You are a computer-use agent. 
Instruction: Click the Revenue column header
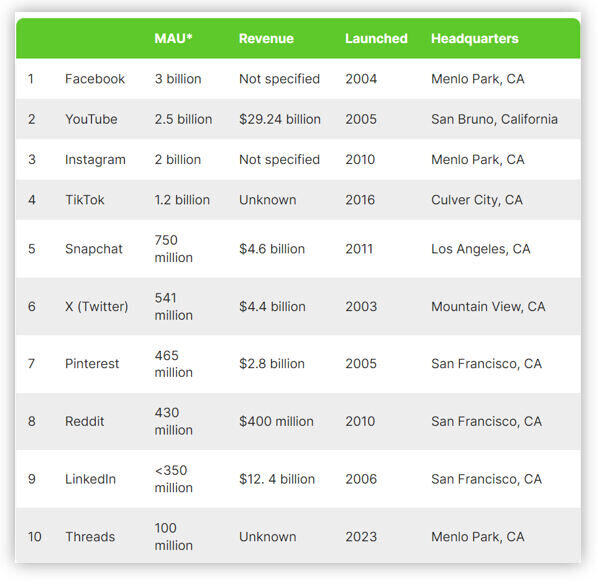click(x=266, y=39)
